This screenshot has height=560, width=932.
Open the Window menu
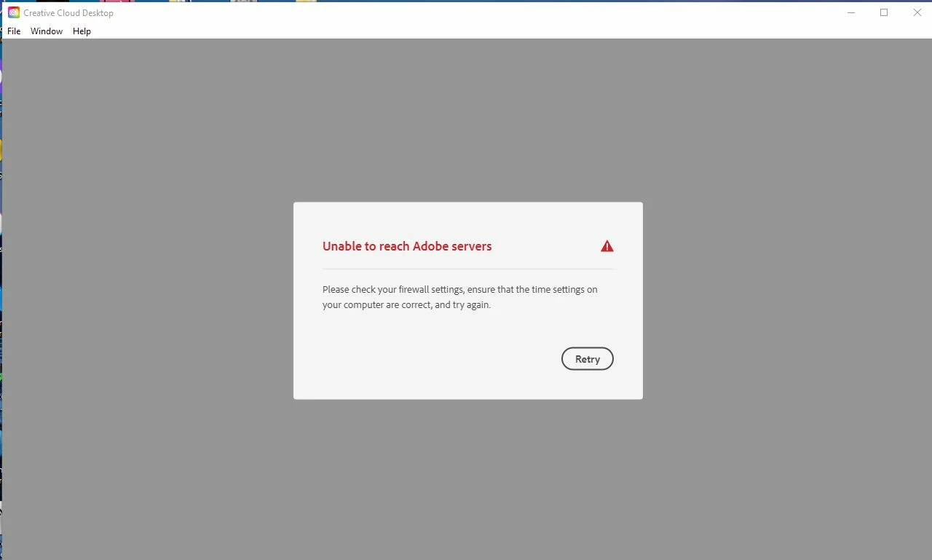coord(47,31)
